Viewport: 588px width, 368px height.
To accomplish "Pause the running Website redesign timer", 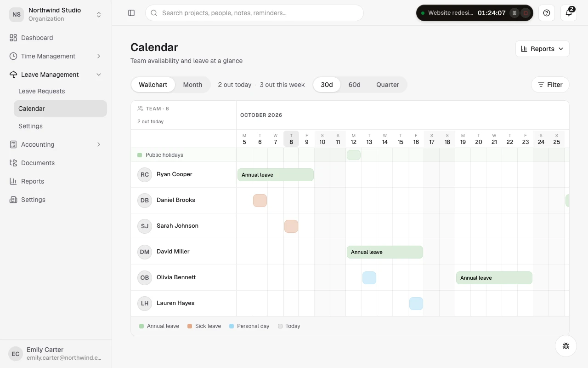I will (515, 13).
